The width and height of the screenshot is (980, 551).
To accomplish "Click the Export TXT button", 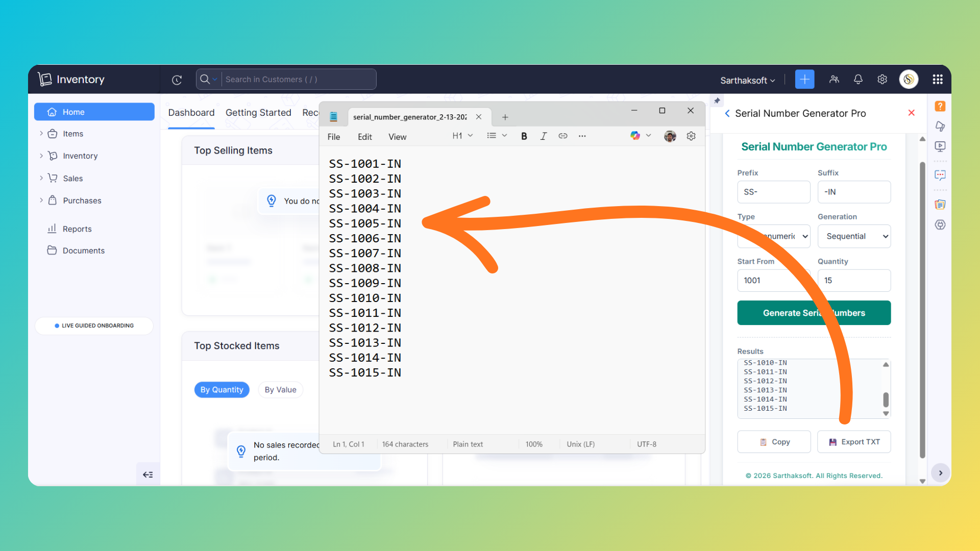I will click(x=854, y=442).
